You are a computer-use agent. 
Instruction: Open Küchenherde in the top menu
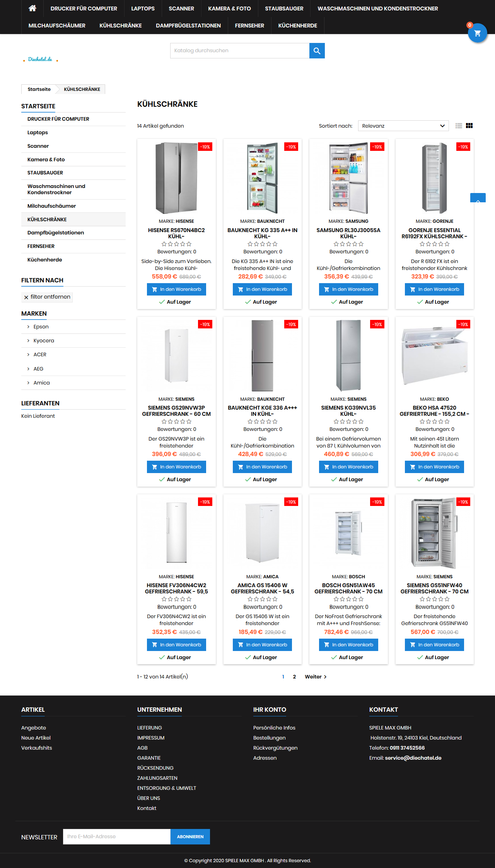pyautogui.click(x=298, y=26)
